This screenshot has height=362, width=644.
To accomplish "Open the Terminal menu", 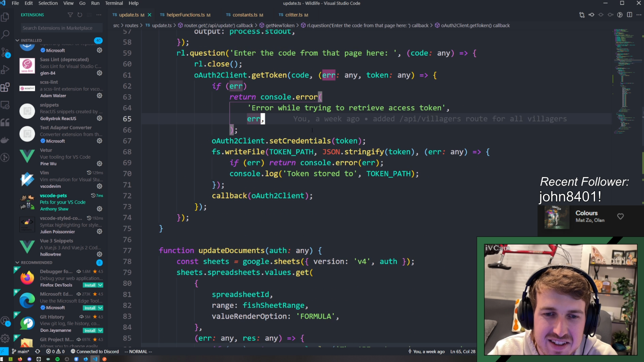I will pyautogui.click(x=114, y=3).
